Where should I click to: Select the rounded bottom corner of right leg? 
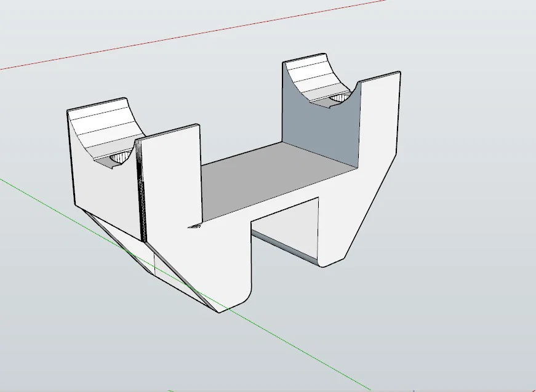point(326,263)
